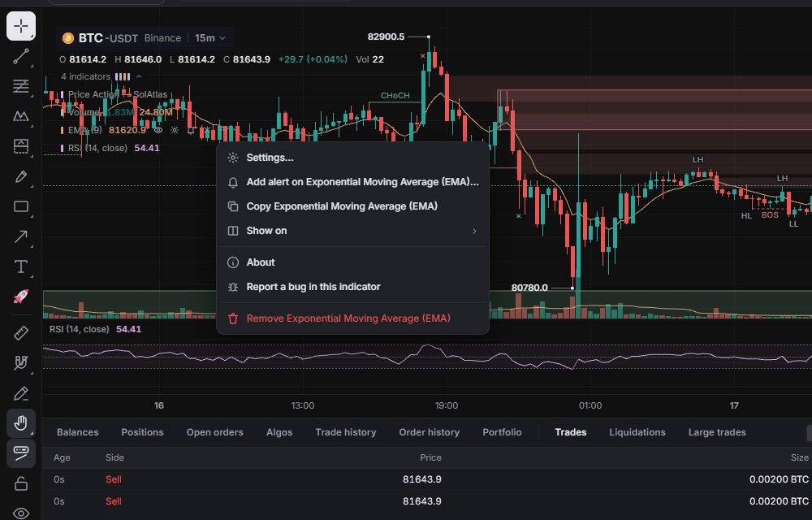Click the CHoCH structure label on chart
The image size is (812, 520).
click(395, 95)
